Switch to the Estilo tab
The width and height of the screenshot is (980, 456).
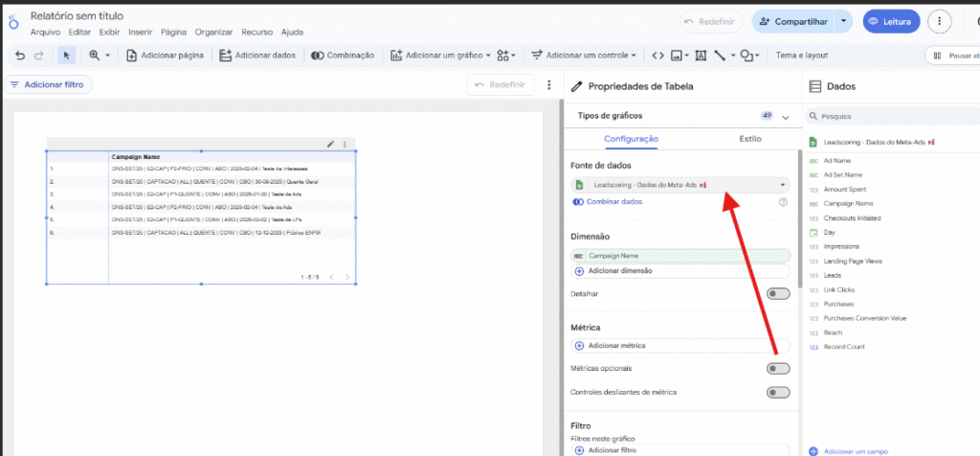[750, 139]
